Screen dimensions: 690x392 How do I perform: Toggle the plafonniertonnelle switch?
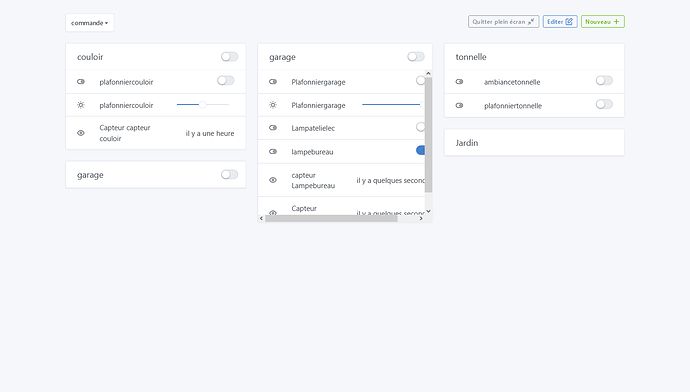[604, 104]
